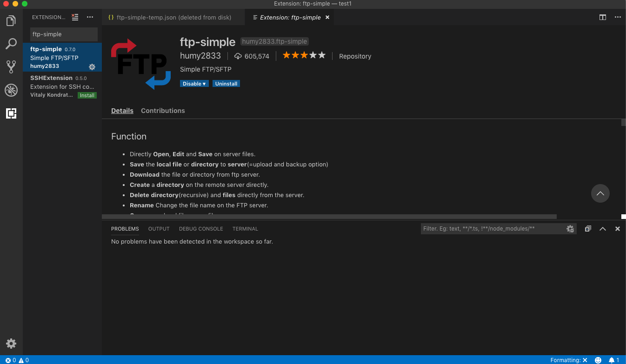The image size is (626, 364).
Task: Select ftp-simple in extensions list
Action: pos(62,57)
